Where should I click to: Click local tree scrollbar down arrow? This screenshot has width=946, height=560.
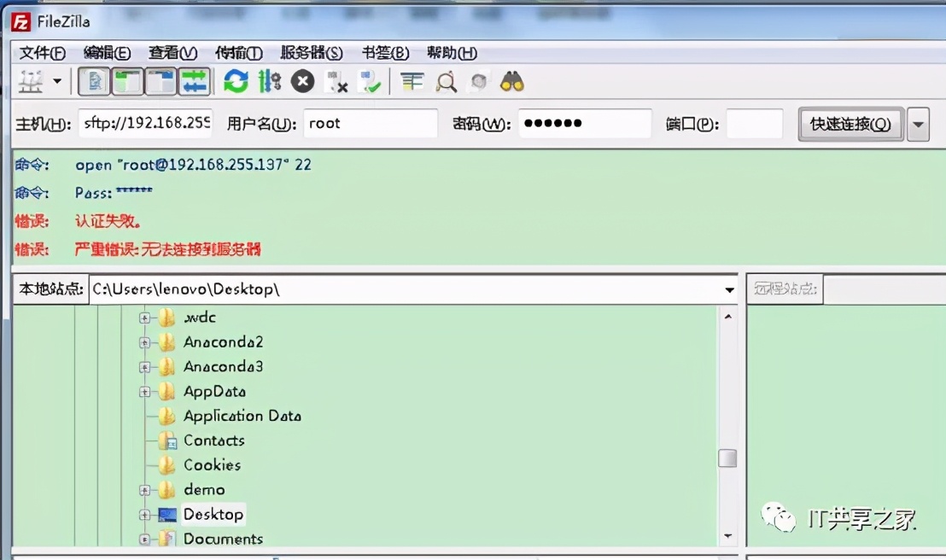[727, 536]
